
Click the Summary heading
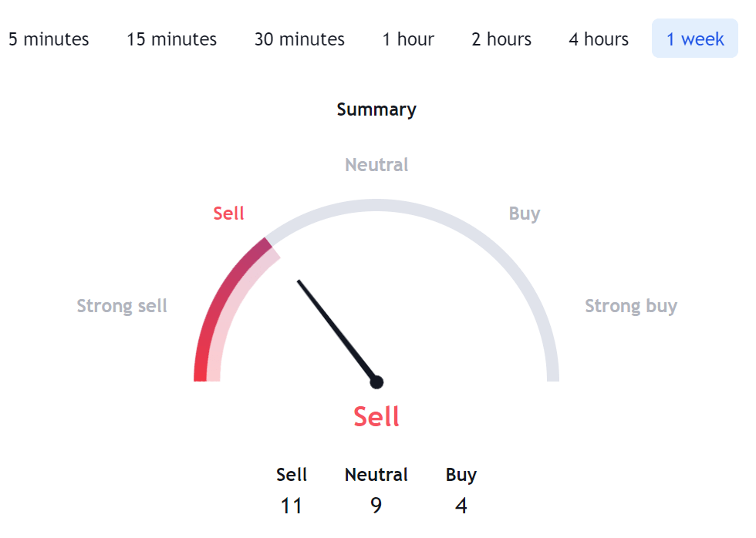pos(376,109)
